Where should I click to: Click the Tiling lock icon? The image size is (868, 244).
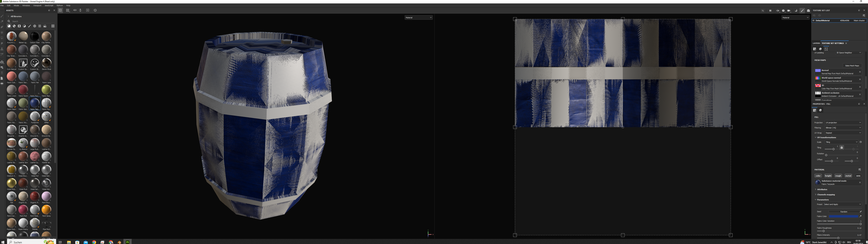pyautogui.click(x=841, y=148)
